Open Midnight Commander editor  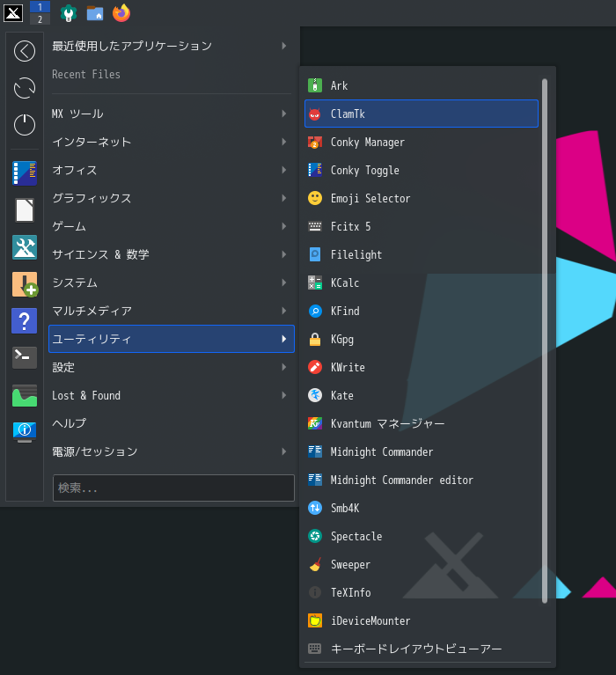422,480
